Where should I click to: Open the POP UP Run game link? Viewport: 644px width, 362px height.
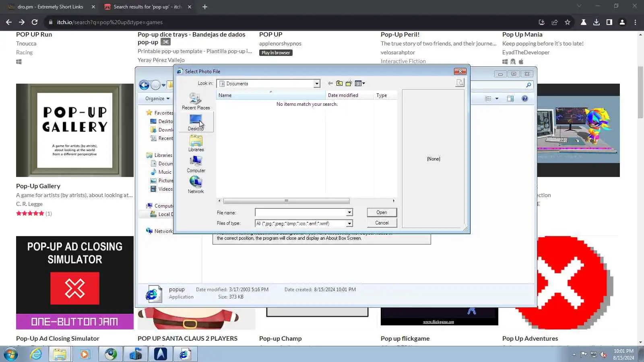(x=34, y=35)
